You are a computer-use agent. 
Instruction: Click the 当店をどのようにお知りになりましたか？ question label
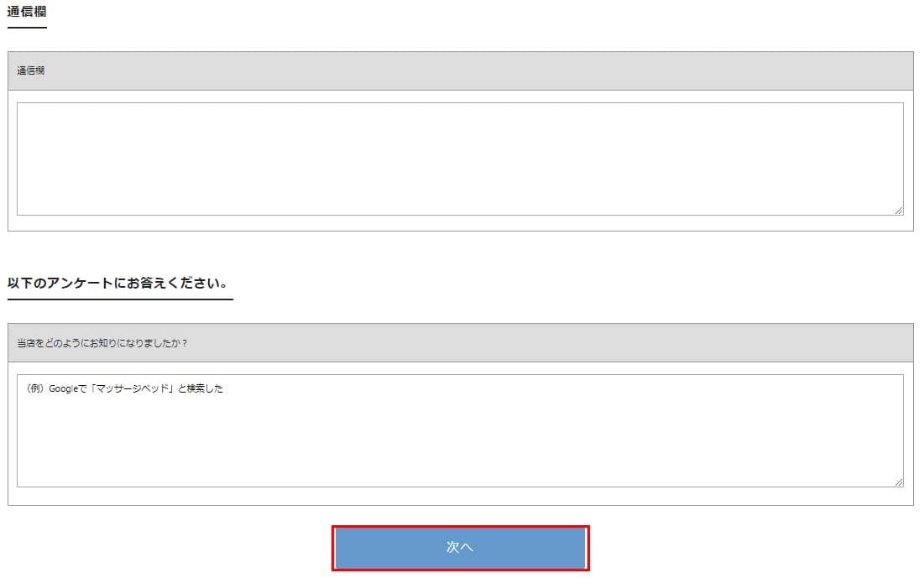102,343
